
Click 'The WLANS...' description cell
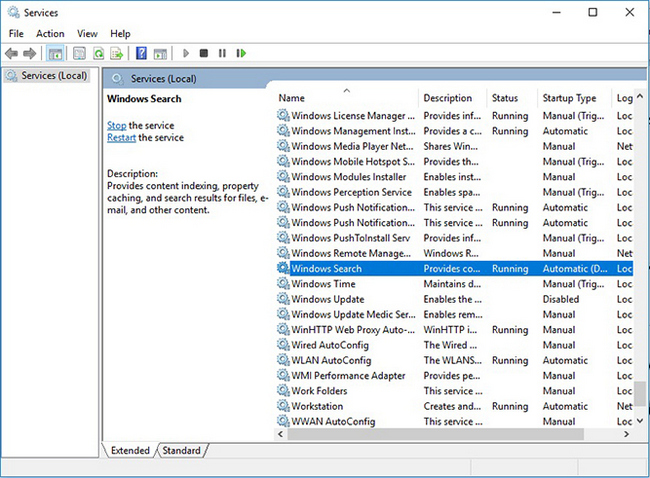[x=453, y=360]
